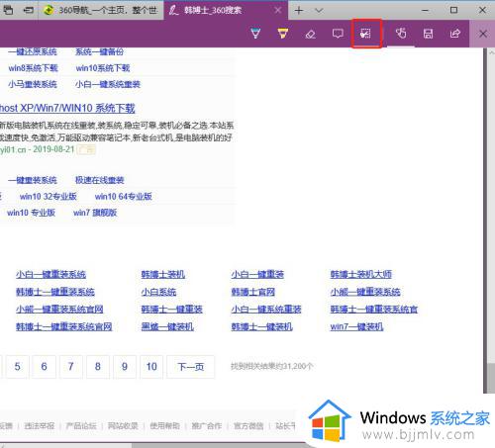Go to results page 8
Screen dimensions: 495x448
coord(98,367)
